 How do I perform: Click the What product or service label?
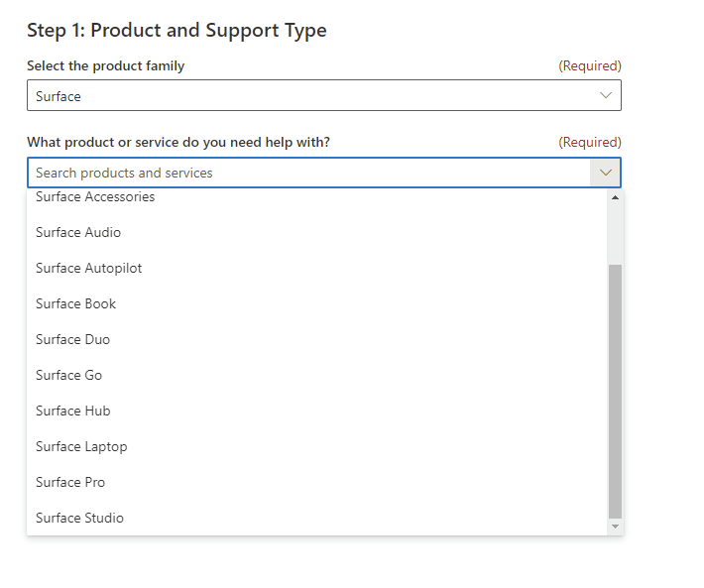tap(178, 142)
